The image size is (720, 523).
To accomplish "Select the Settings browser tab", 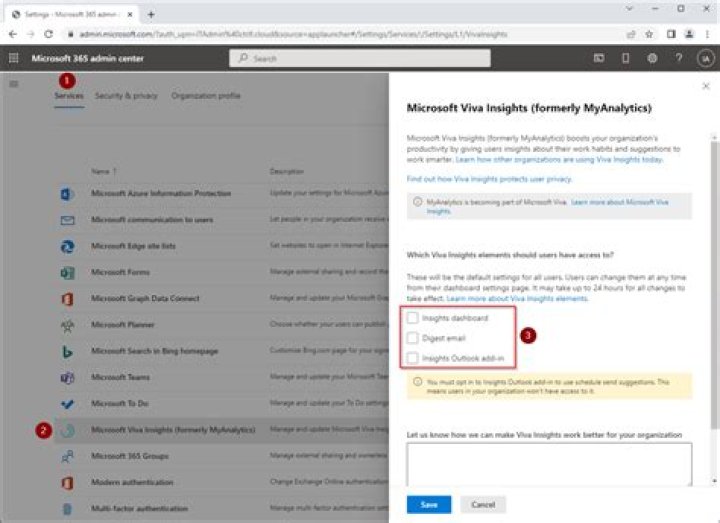I will tap(71, 14).
